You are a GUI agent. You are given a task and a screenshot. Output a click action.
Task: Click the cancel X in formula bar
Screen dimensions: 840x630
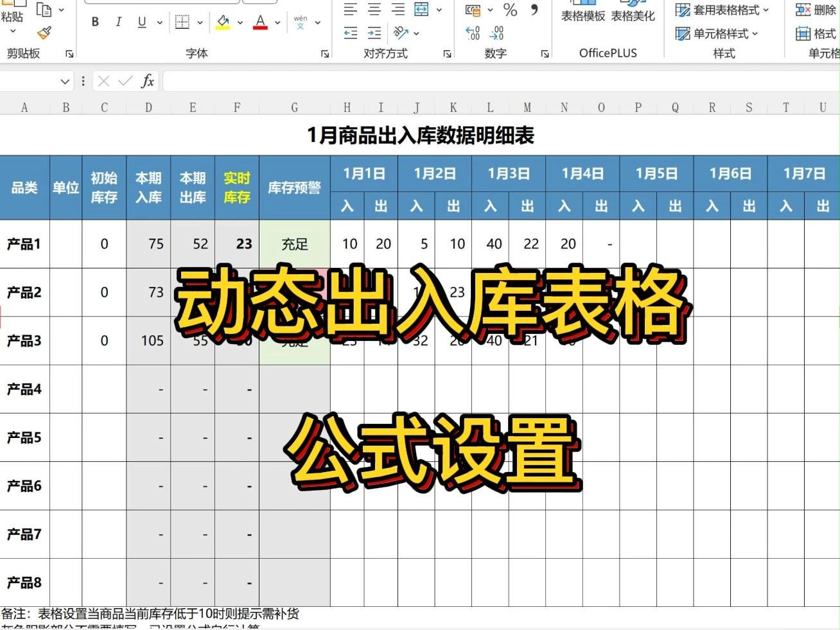click(x=103, y=81)
